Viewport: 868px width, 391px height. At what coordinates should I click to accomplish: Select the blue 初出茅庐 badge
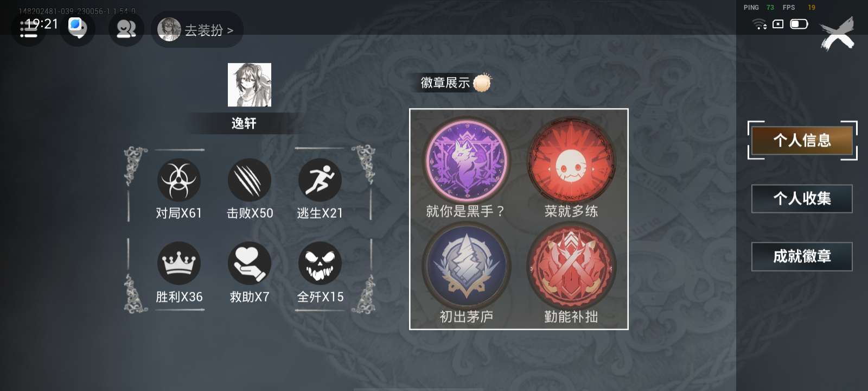tap(467, 266)
